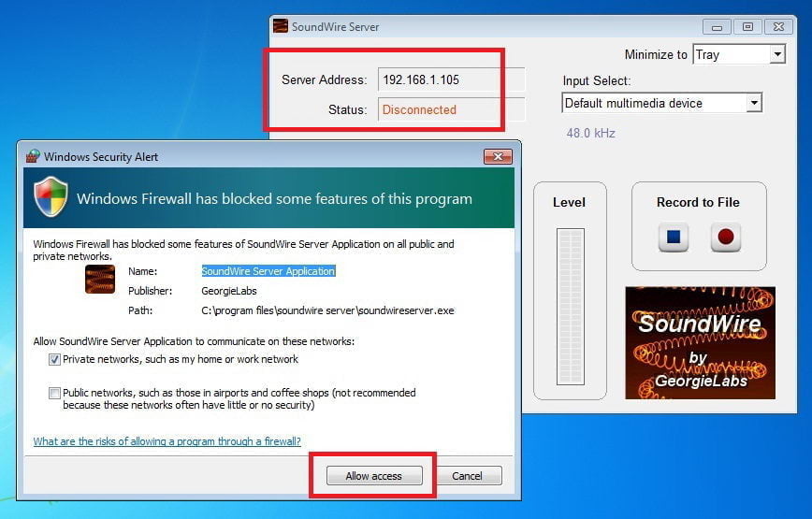This screenshot has height=519, width=812.
Task: Click the Allow access button
Action: 374,476
